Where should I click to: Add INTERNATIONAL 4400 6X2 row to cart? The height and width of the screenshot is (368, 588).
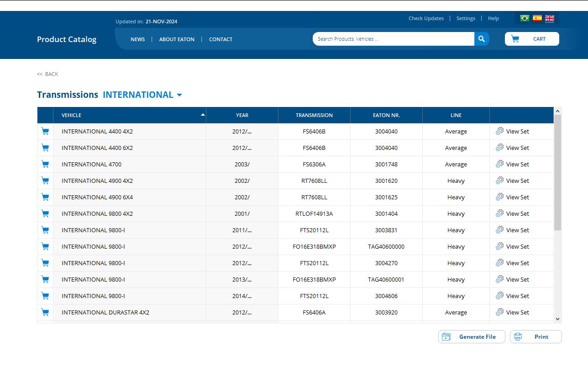tap(45, 148)
